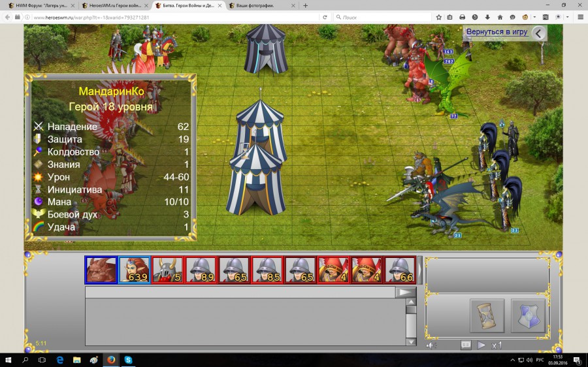Open the Windows Start menu
The height and width of the screenshot is (367, 588).
pyautogui.click(x=8, y=360)
